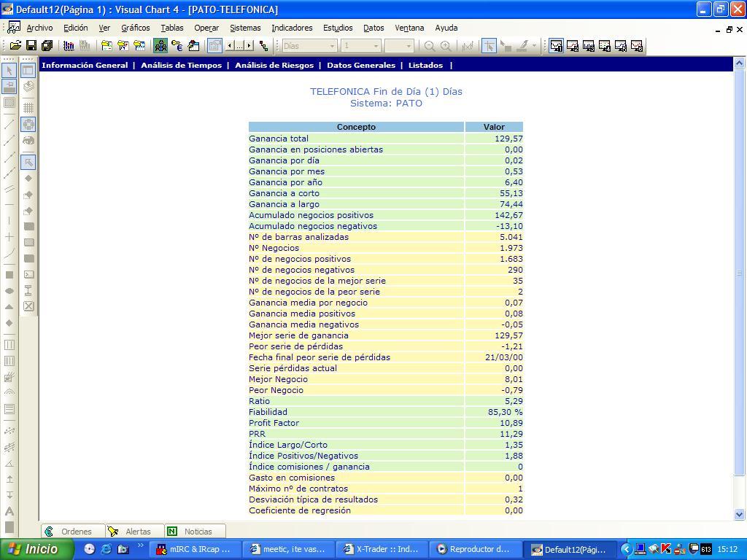The height and width of the screenshot is (560, 747).
Task: Click the vertical scrollbar thumb
Action: coord(739,271)
